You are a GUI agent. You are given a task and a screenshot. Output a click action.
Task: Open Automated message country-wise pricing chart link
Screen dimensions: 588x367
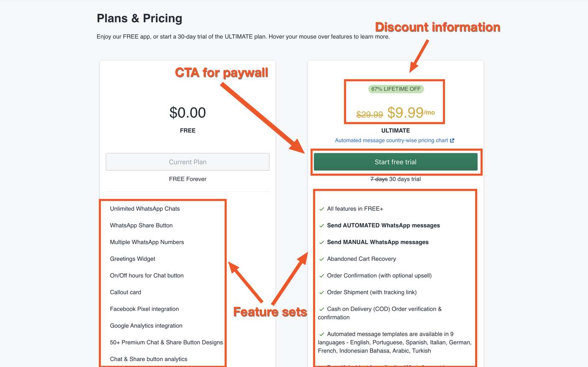click(391, 140)
